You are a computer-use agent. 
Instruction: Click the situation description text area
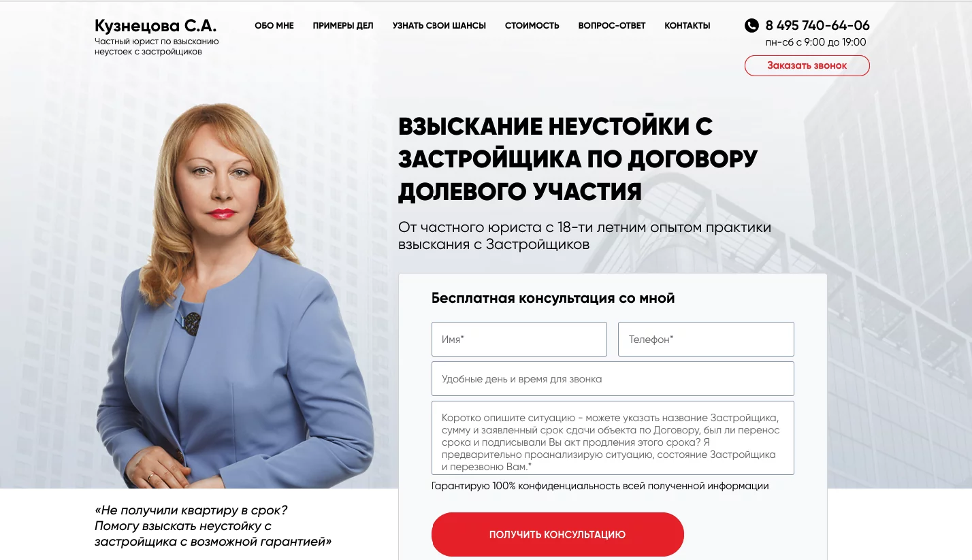(613, 438)
